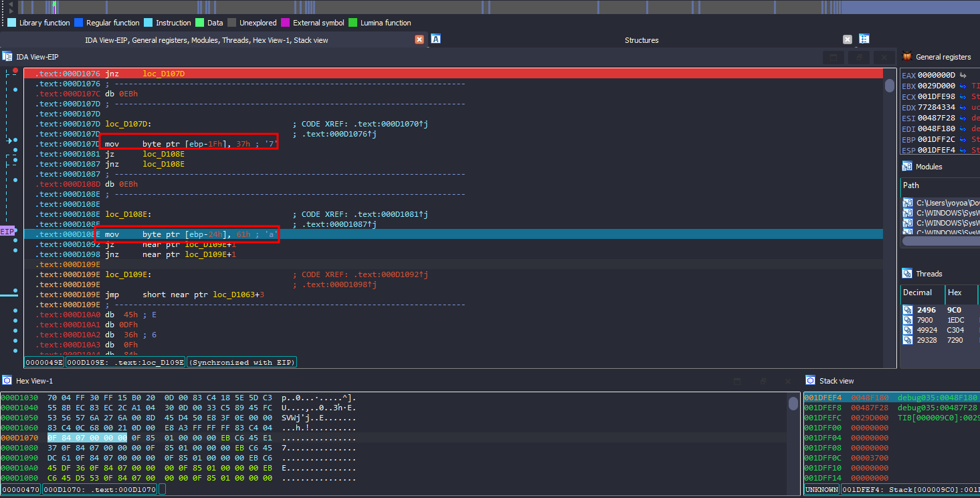Sort threads by the Decimal column header
This screenshot has width=980, height=498.
(x=917, y=293)
